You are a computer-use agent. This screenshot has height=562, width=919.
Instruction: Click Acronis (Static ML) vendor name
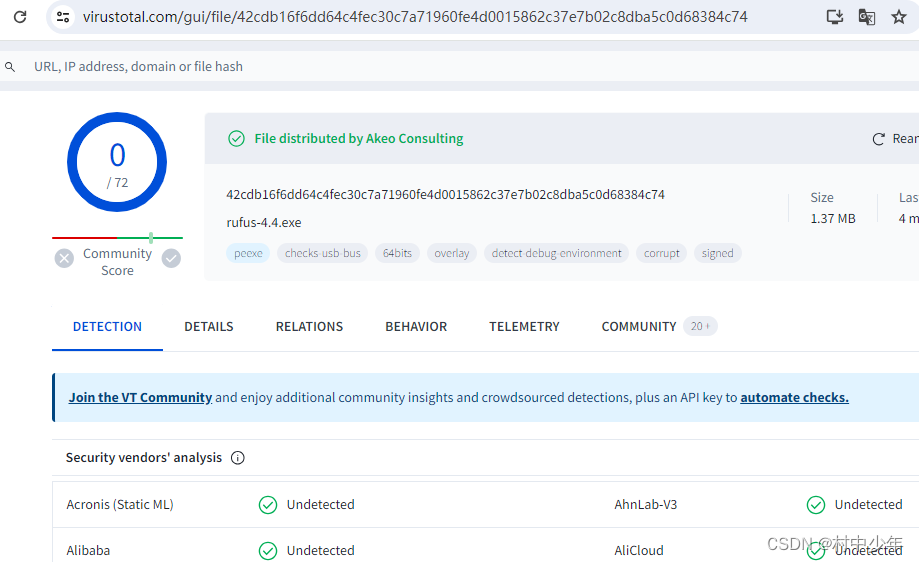point(120,505)
